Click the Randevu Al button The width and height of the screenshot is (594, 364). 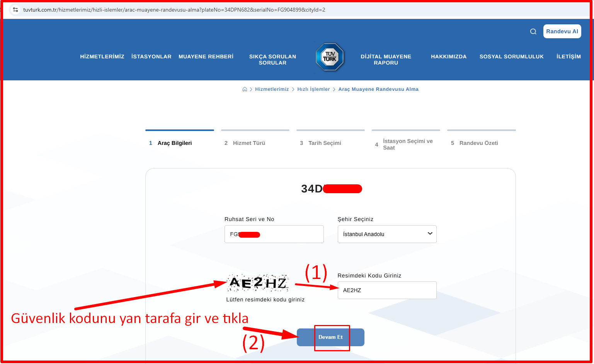562,31
